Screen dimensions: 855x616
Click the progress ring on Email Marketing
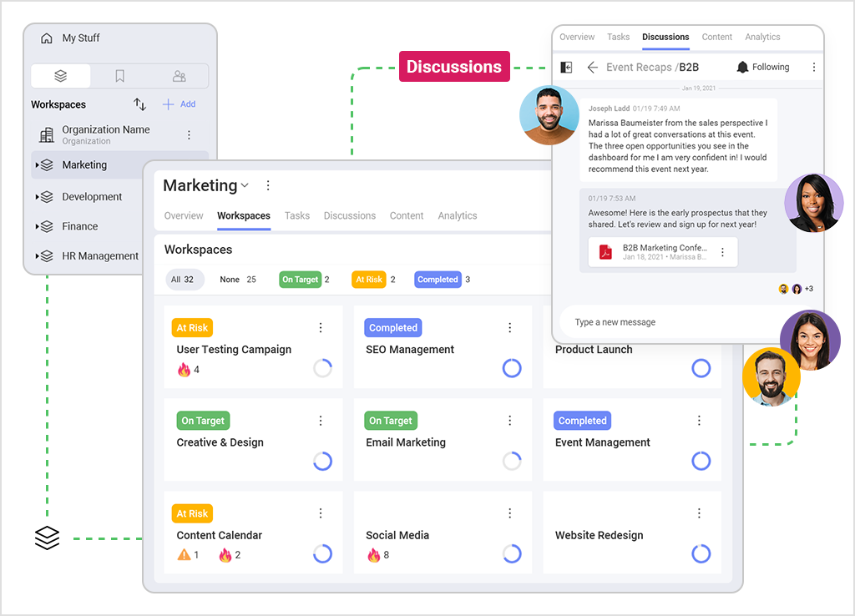(x=512, y=461)
